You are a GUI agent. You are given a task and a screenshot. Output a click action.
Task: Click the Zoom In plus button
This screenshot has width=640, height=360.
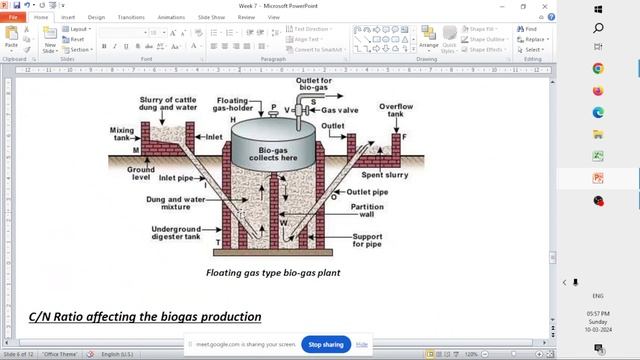(x=539, y=354)
